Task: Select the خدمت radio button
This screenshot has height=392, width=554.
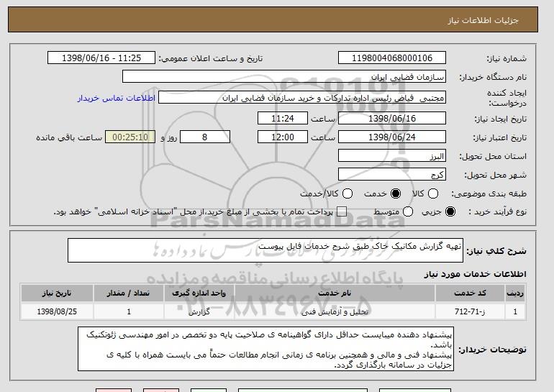Action: (396, 193)
